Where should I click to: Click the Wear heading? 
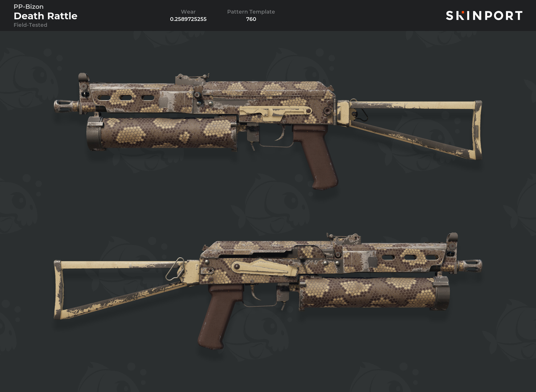[x=188, y=12]
